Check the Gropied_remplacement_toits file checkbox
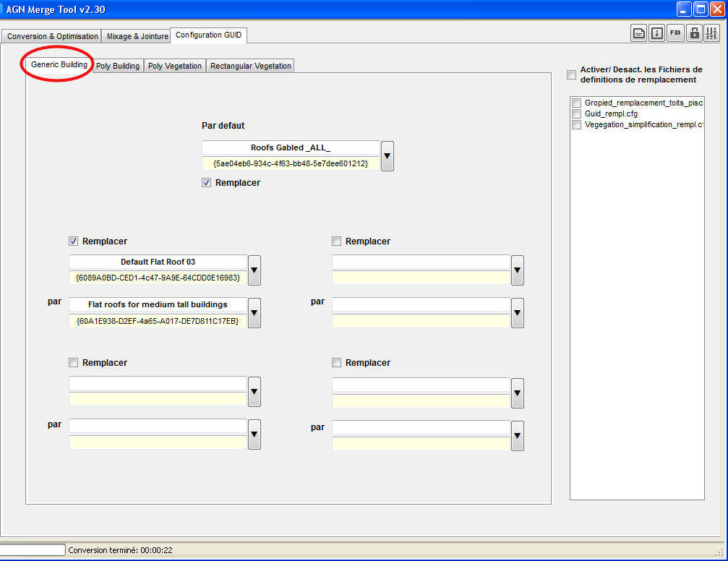 click(577, 103)
